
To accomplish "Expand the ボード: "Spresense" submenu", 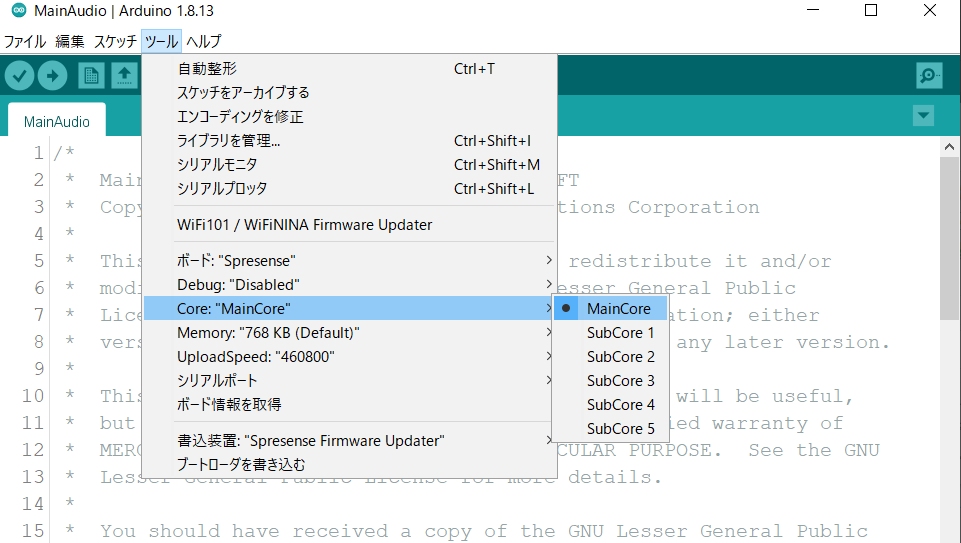I will coord(350,260).
